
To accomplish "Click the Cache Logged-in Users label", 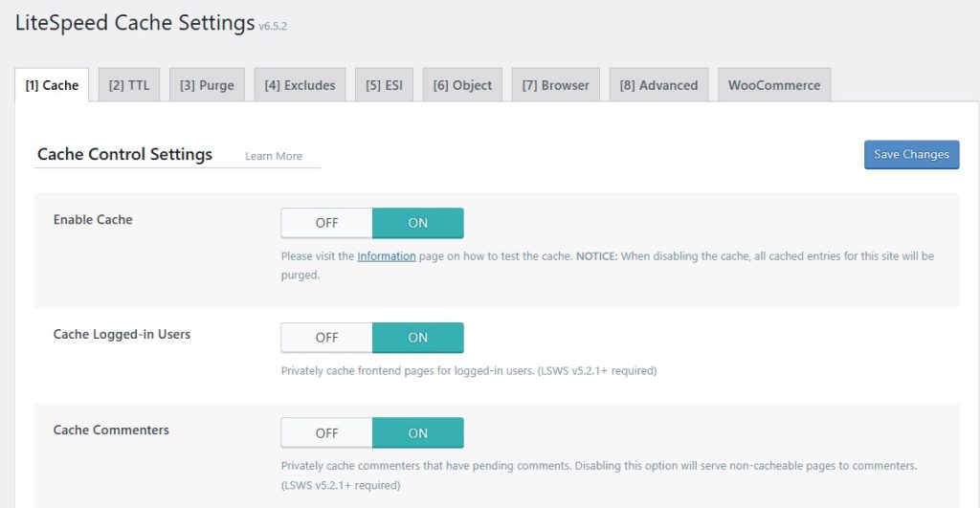I will pos(122,334).
